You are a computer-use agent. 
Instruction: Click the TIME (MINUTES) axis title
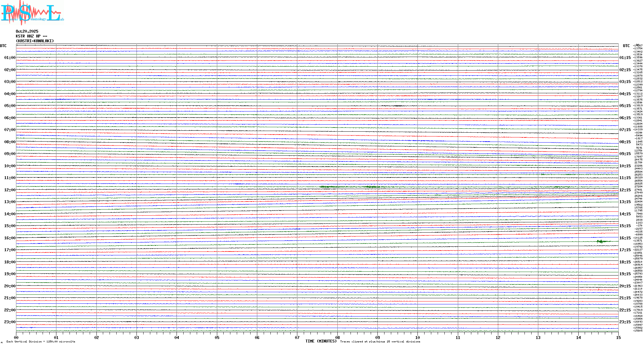pos(321,341)
